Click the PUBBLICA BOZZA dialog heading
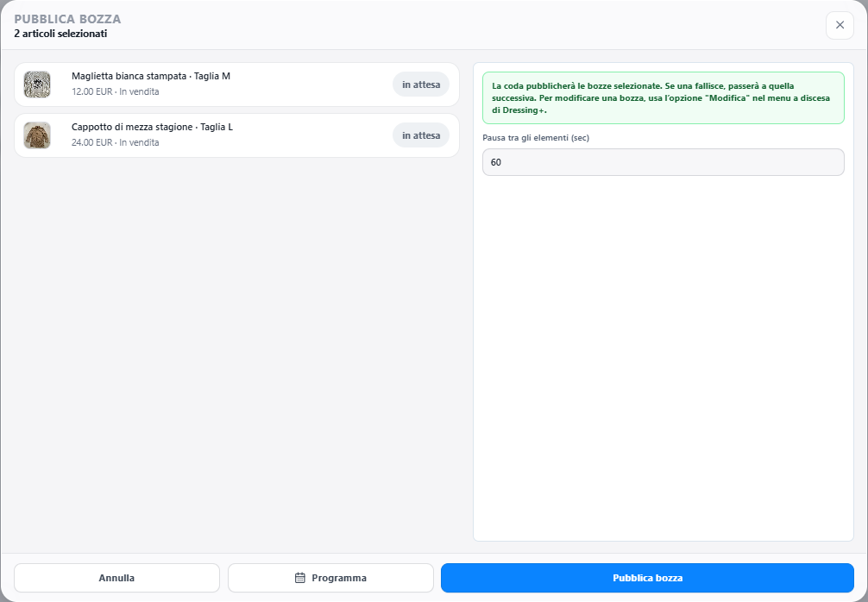Image resolution: width=868 pixels, height=602 pixels. (x=67, y=19)
